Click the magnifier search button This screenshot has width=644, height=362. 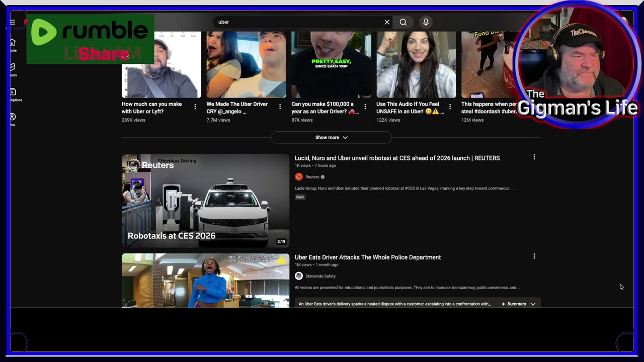coord(403,22)
